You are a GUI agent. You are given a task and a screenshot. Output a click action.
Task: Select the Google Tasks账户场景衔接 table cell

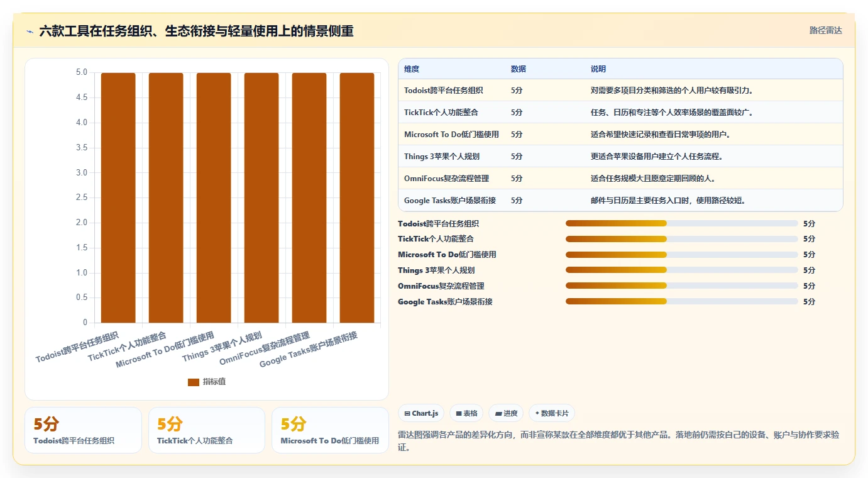(x=450, y=201)
